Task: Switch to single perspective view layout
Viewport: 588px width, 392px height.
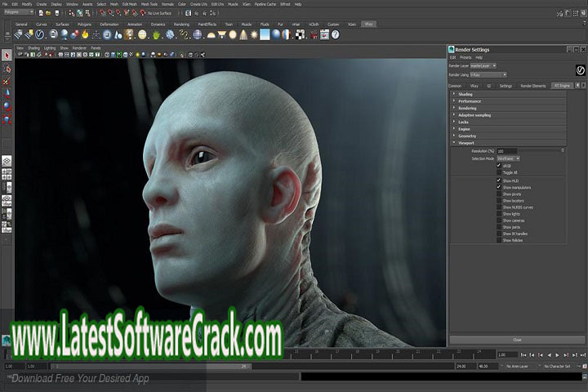Action: pos(7,161)
